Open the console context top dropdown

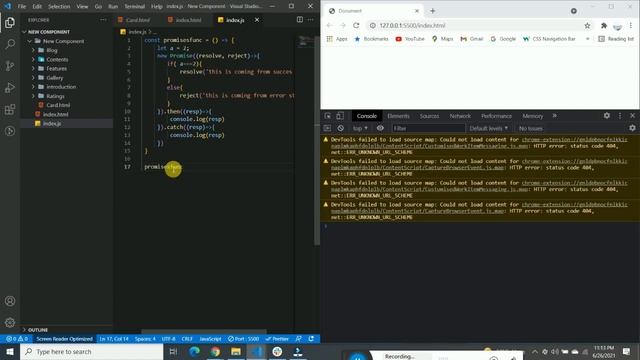click(360, 128)
